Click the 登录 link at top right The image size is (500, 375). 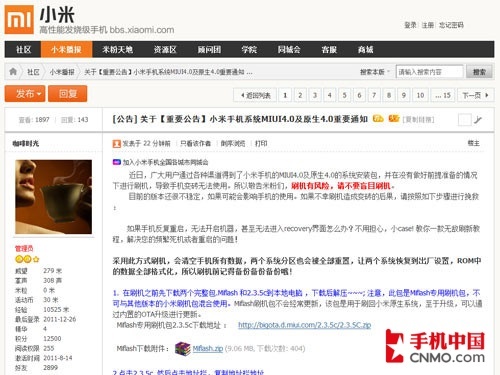410,25
